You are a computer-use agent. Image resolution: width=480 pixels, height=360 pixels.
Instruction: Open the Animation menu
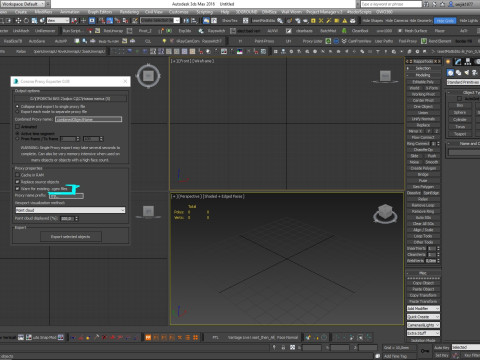(x=70, y=12)
